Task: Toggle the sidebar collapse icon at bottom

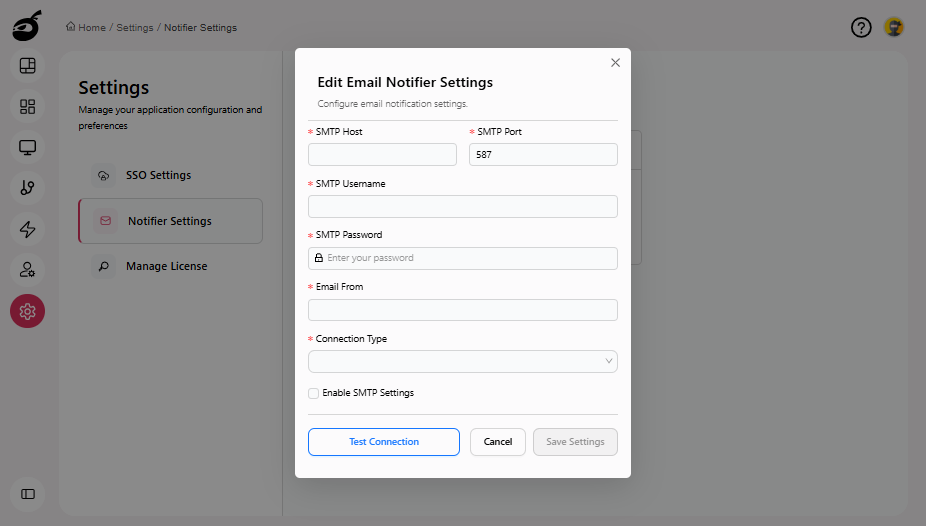Action: coord(28,494)
